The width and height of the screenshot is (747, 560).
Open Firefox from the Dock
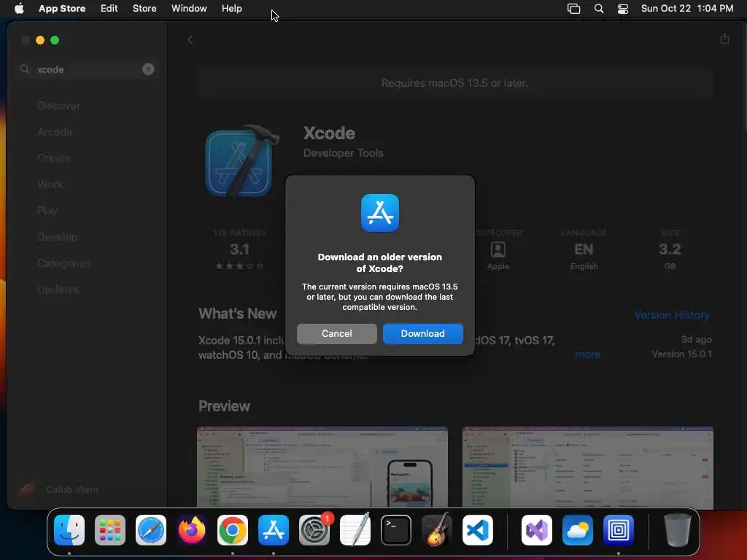click(x=192, y=530)
